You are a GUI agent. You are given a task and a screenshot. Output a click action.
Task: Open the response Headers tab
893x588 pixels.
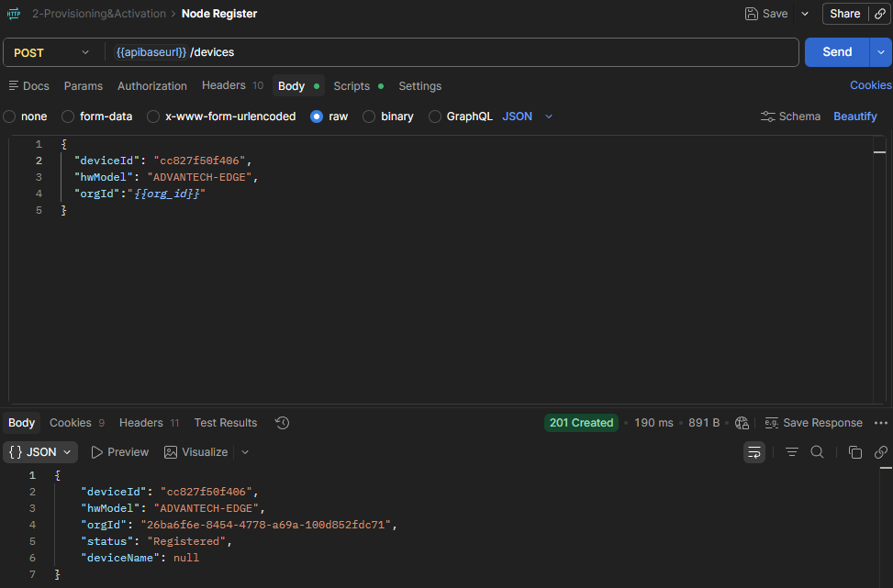coord(150,423)
